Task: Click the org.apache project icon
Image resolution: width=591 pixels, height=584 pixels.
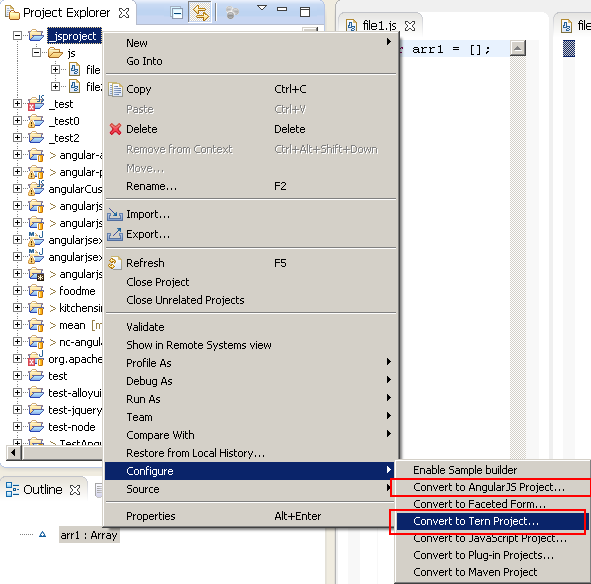Action: point(36,359)
